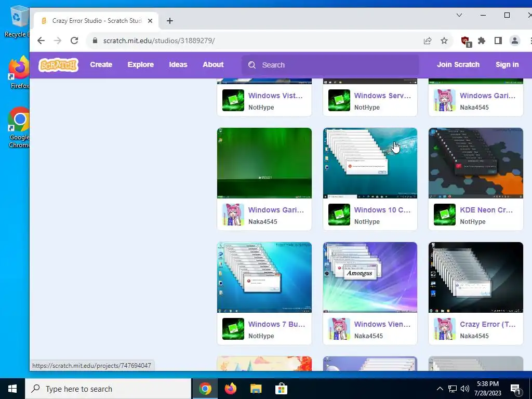
Task: Click the Windows taskbar search box
Action: [x=108, y=389]
